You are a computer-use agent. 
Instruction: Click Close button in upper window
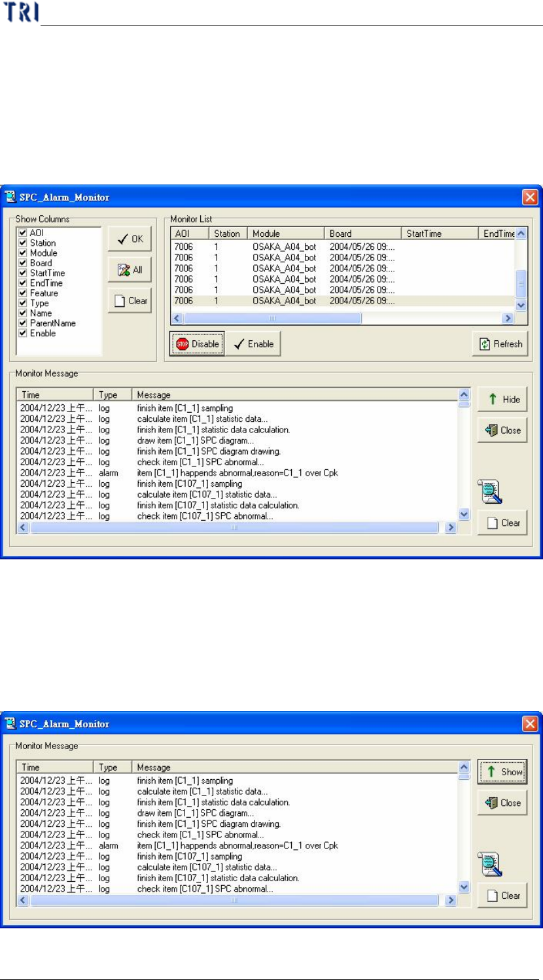point(502,430)
